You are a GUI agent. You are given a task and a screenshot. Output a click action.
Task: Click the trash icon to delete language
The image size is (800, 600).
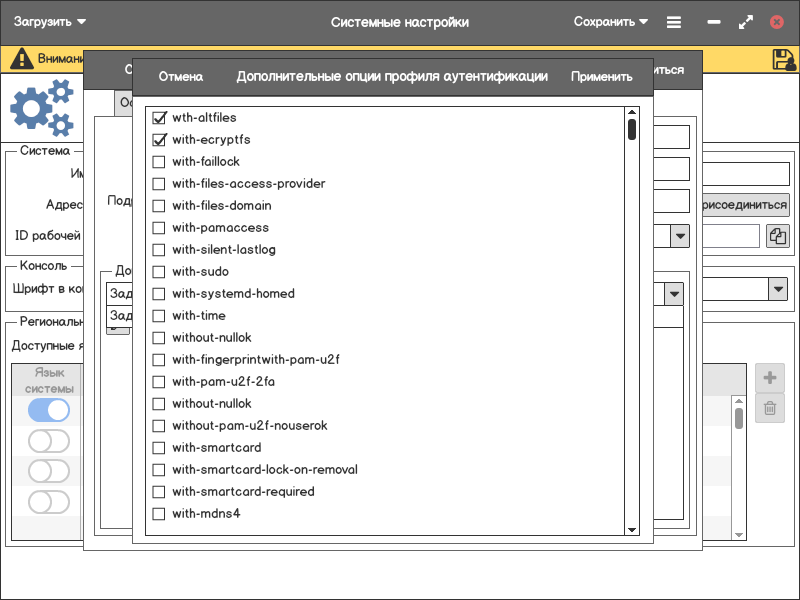tap(769, 407)
